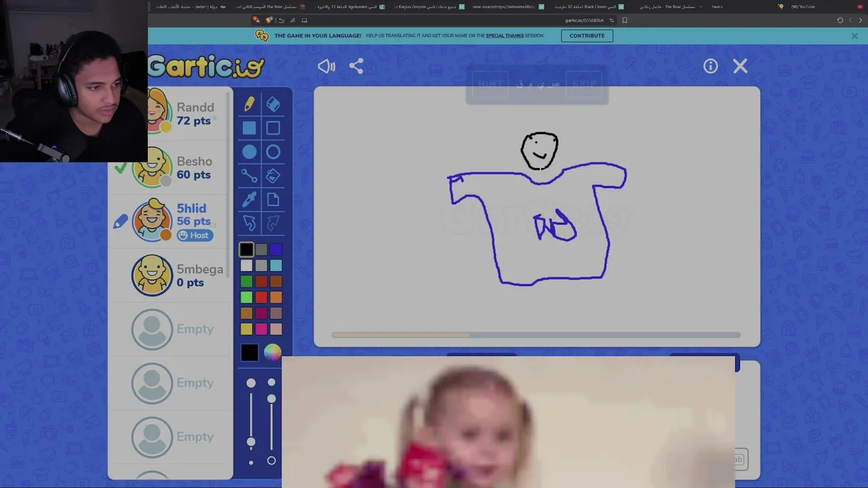Viewport: 868px width, 488px height.
Task: Select the straight line tool
Action: pos(249,176)
